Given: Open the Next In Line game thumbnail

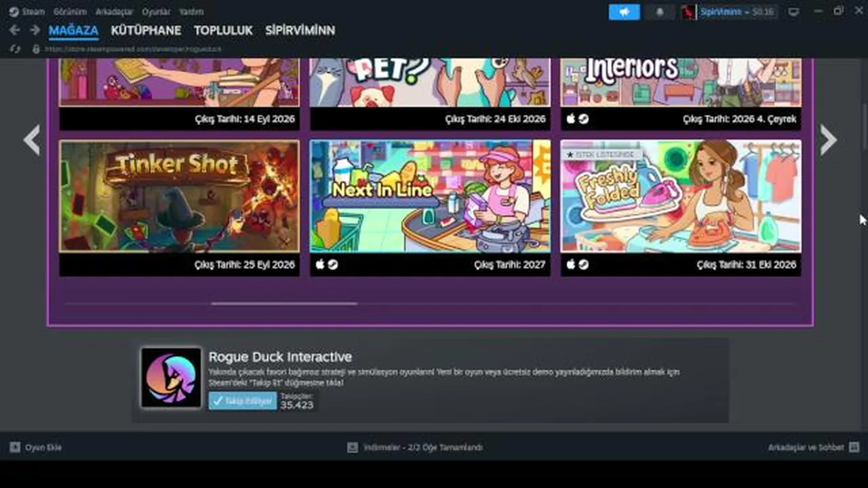Looking at the screenshot, I should (x=430, y=197).
